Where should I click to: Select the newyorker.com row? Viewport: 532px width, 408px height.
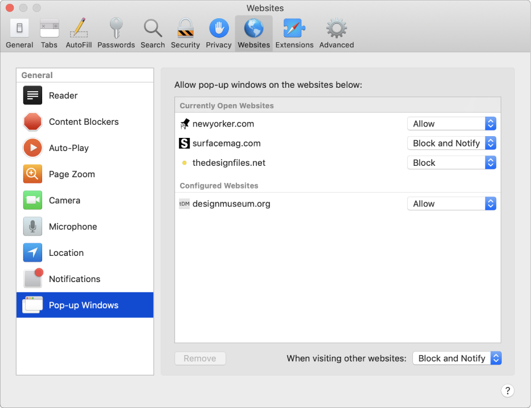click(338, 124)
